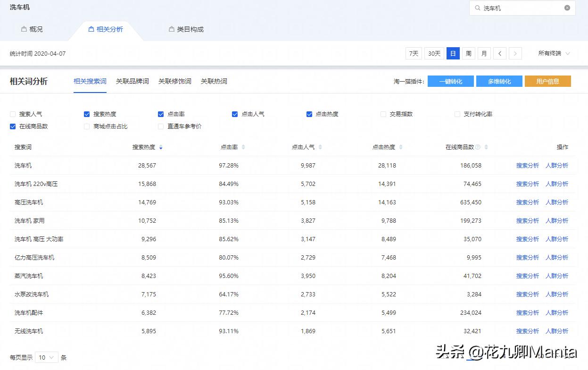Click the blue 一键转化 button
This screenshot has height=370, width=588.
point(450,81)
